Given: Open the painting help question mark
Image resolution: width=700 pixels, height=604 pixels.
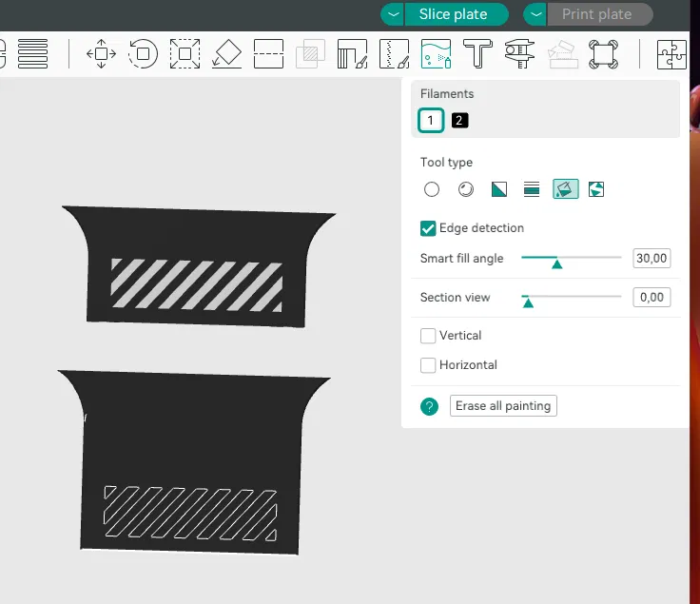Looking at the screenshot, I should [x=429, y=406].
